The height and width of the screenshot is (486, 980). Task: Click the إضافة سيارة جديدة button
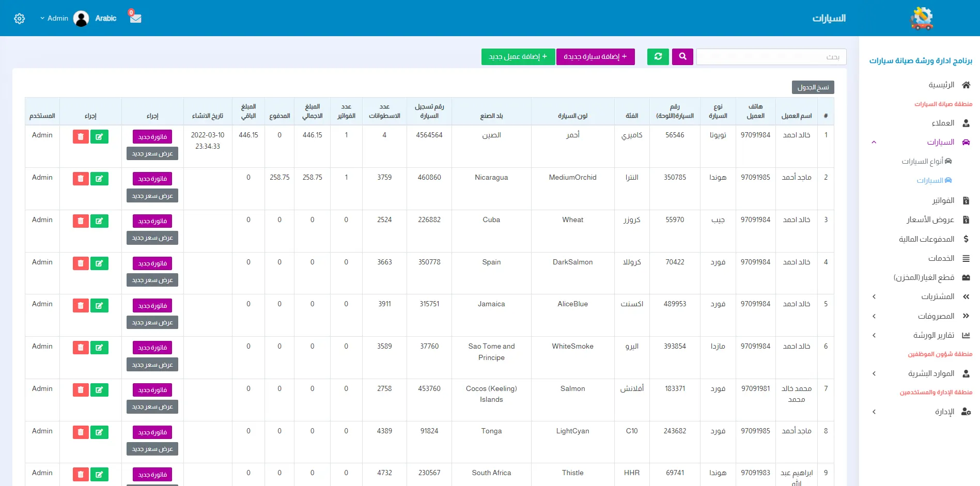click(x=595, y=57)
